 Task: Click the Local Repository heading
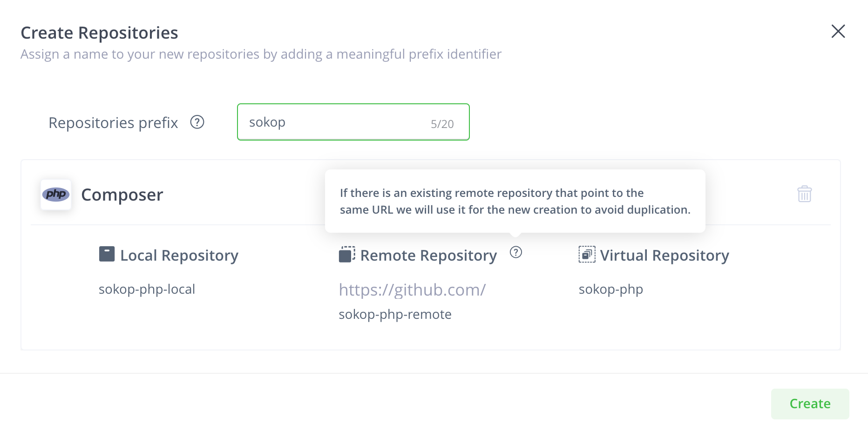(x=179, y=255)
